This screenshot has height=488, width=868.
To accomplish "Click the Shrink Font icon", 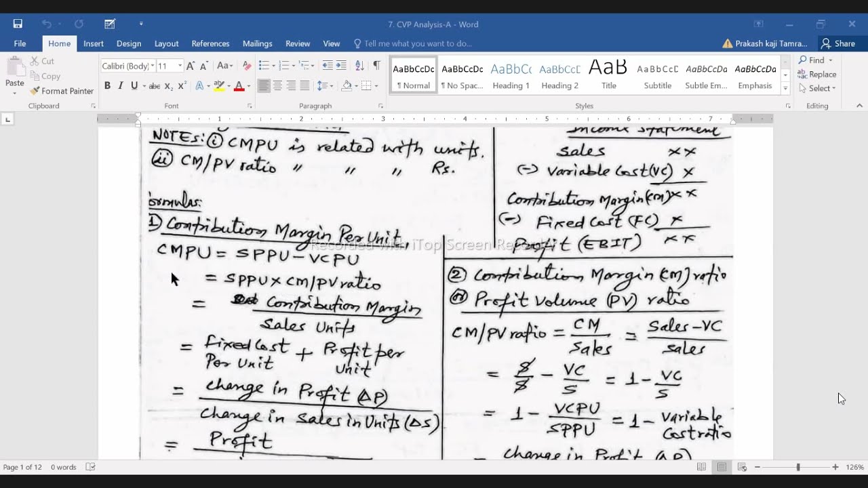I will click(x=203, y=66).
